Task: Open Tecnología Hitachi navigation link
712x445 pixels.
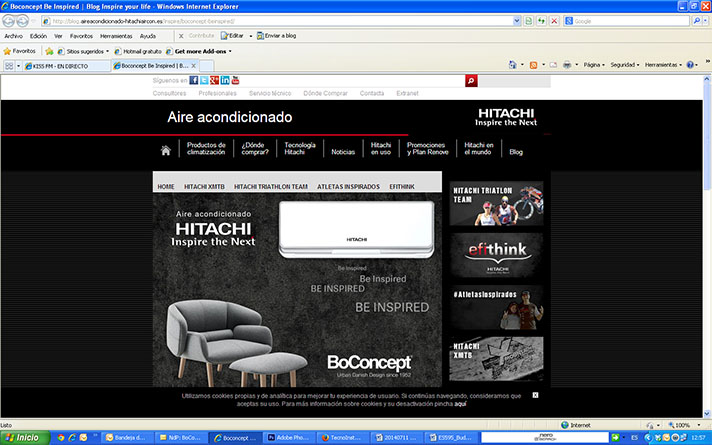Action: click(x=300, y=148)
